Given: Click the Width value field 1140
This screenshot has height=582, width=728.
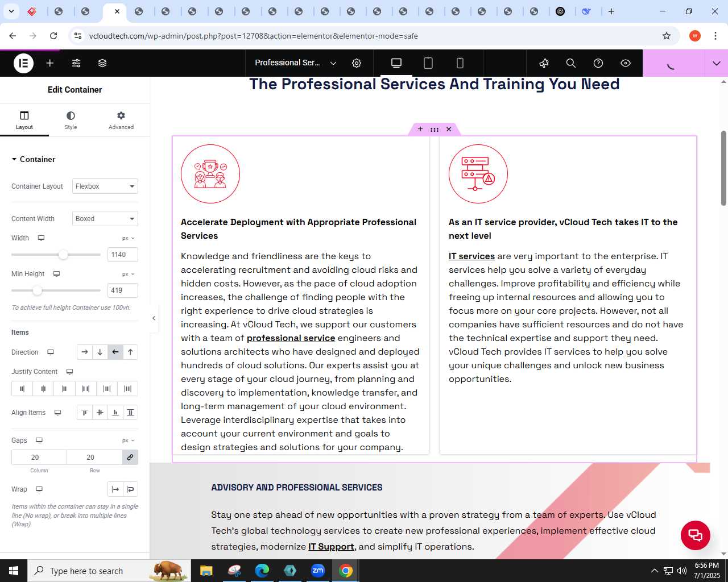Looking at the screenshot, I should pos(123,255).
